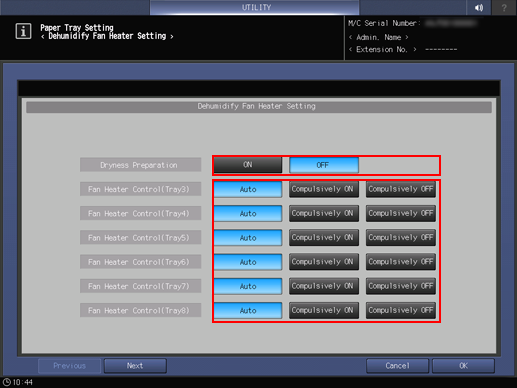Turn Dryness Preparation ON
This screenshot has width=517, height=388.
tap(248, 165)
